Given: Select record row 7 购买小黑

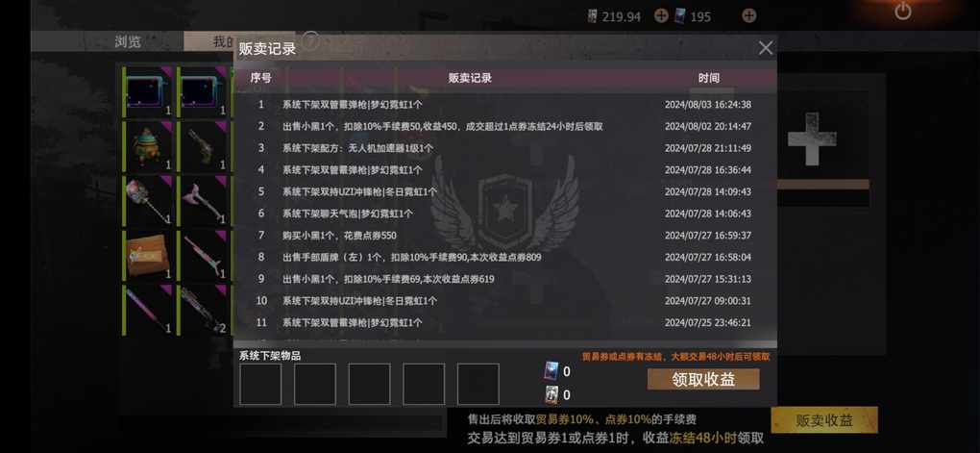Looking at the screenshot, I should 505,236.
